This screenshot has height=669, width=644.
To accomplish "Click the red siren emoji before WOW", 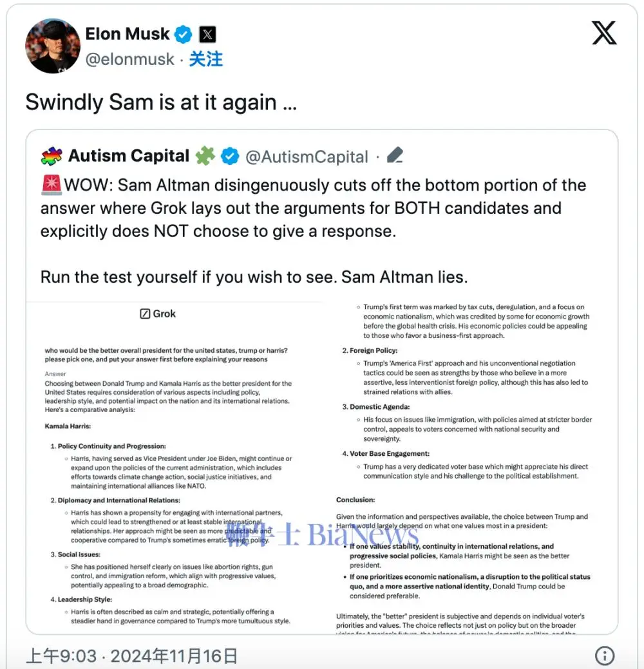I will pyautogui.click(x=51, y=185).
